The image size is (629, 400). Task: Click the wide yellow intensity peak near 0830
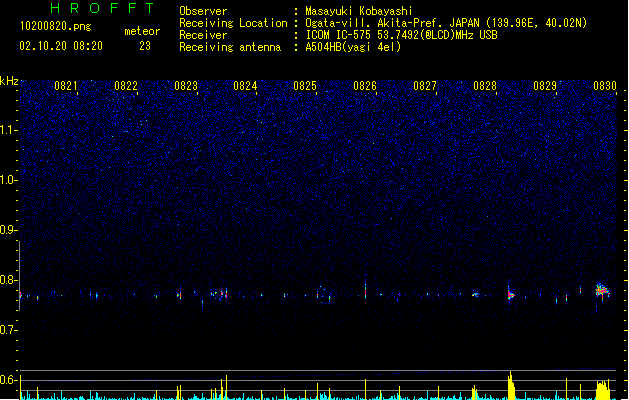603,390
